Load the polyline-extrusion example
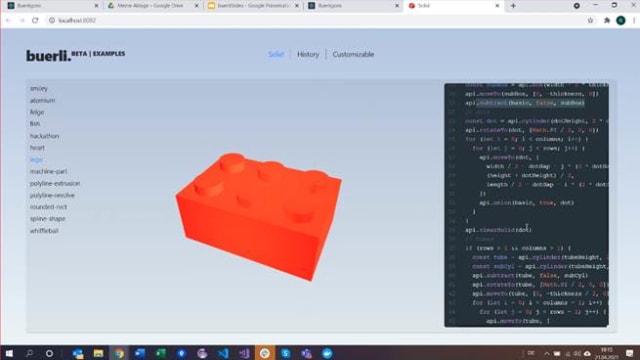 [x=55, y=184]
